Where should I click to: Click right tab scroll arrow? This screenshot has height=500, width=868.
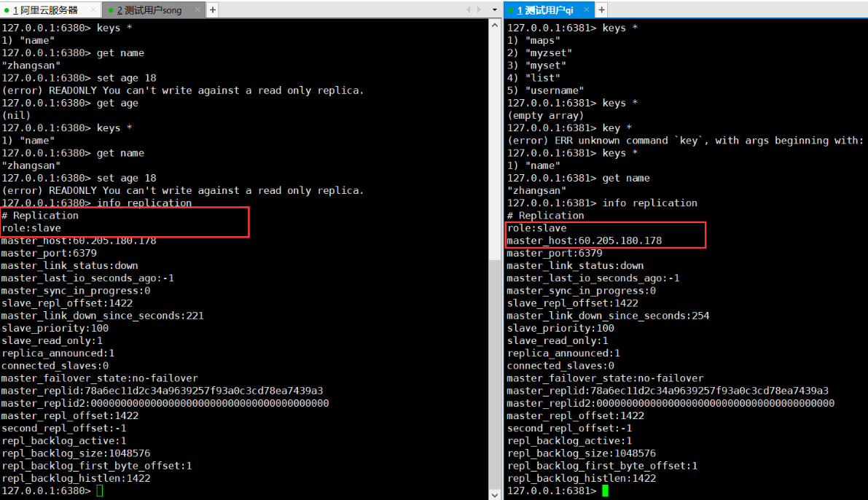(480, 10)
